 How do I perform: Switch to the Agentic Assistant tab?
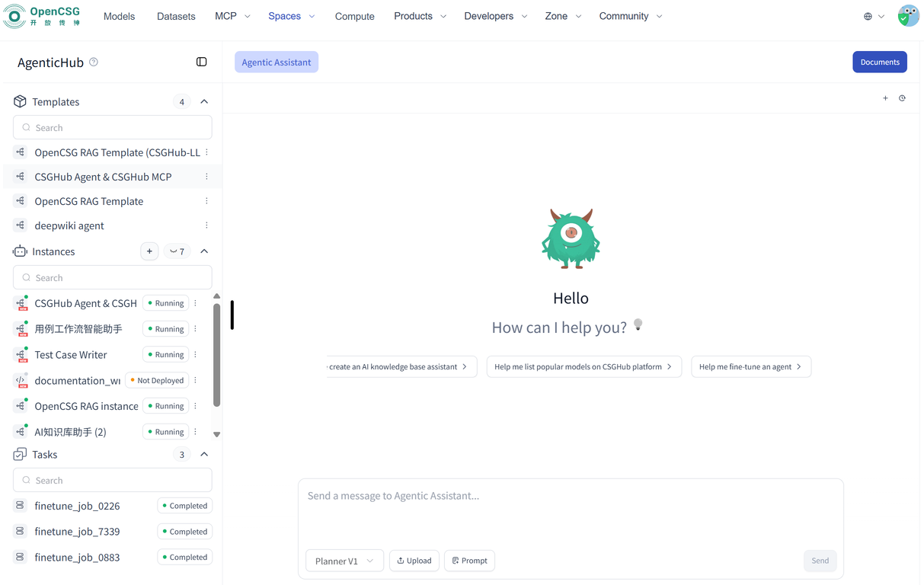point(276,62)
